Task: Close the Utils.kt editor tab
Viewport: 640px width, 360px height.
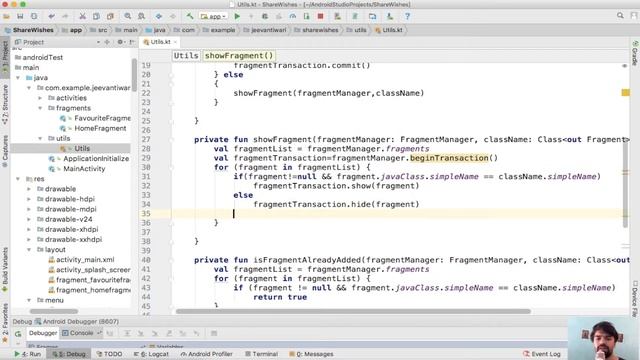Action: [176, 42]
